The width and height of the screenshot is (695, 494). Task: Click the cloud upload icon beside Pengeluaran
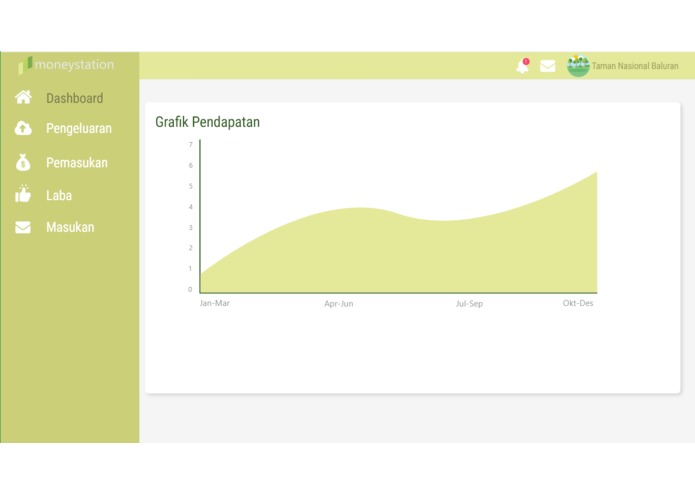click(x=23, y=128)
